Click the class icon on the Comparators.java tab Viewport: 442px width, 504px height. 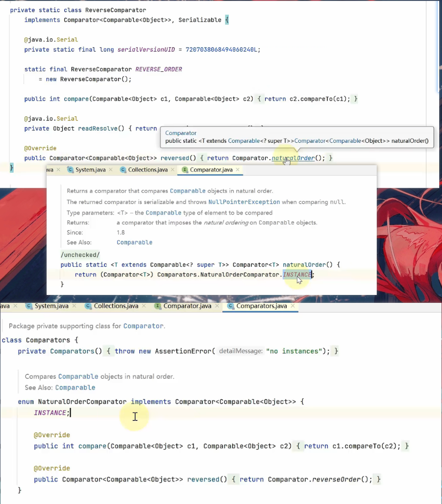click(231, 306)
